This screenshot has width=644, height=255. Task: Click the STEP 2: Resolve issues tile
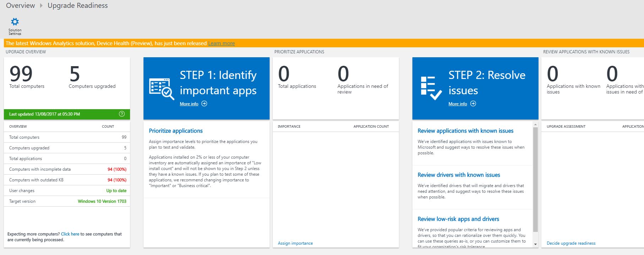click(x=475, y=89)
